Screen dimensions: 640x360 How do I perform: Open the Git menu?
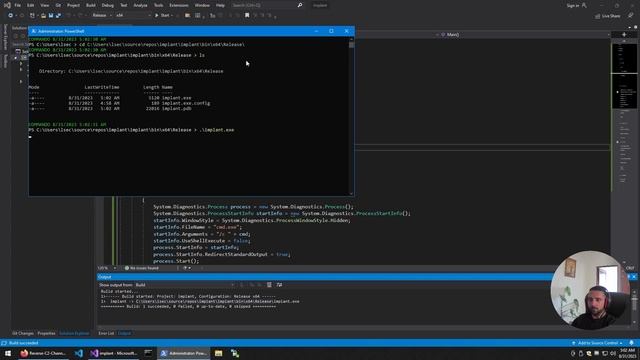(x=58, y=5)
